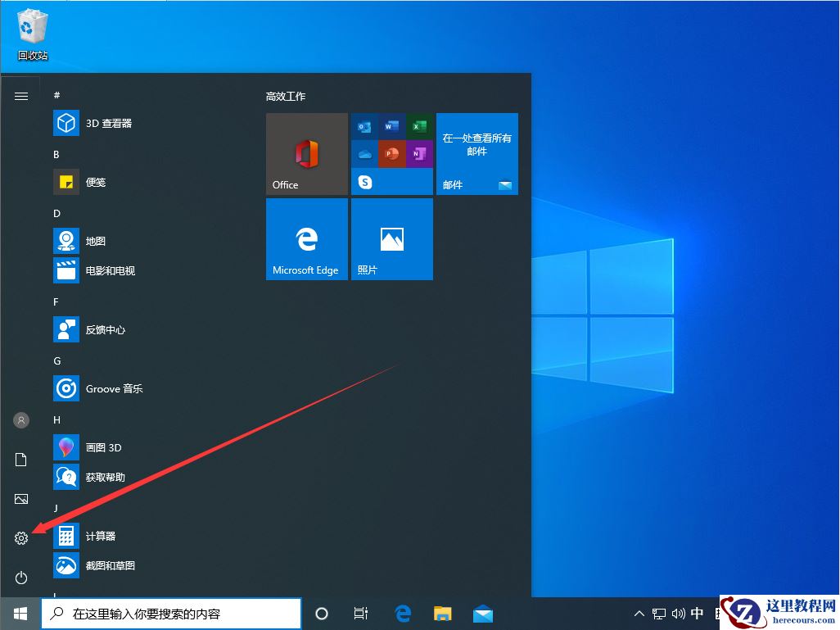Image resolution: width=840 pixels, height=630 pixels.
Task: Switch to Task View on the taskbar
Action: click(x=360, y=613)
